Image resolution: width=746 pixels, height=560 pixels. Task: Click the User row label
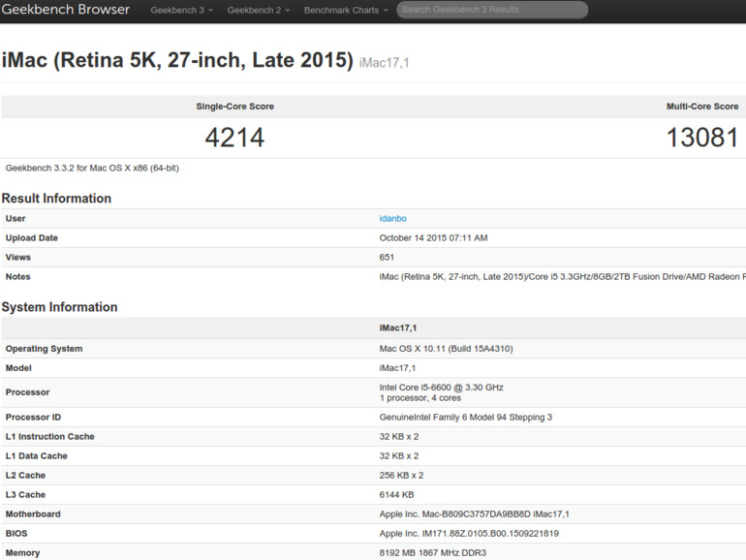coord(16,218)
